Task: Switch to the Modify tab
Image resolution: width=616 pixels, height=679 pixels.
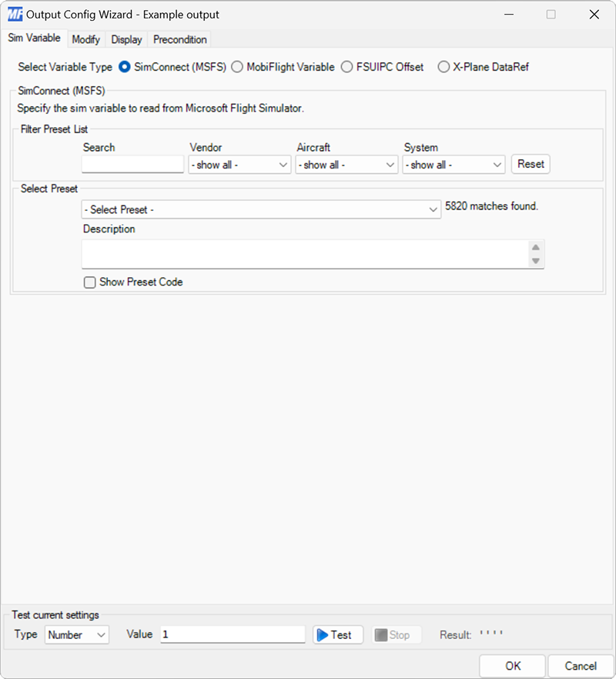Action: pos(85,39)
